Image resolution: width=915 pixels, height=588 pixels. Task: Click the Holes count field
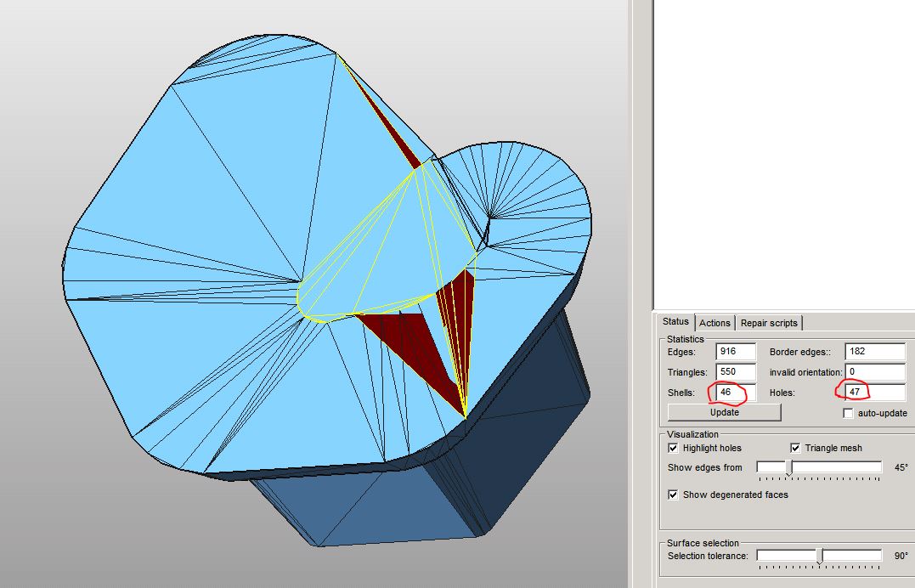(x=874, y=393)
